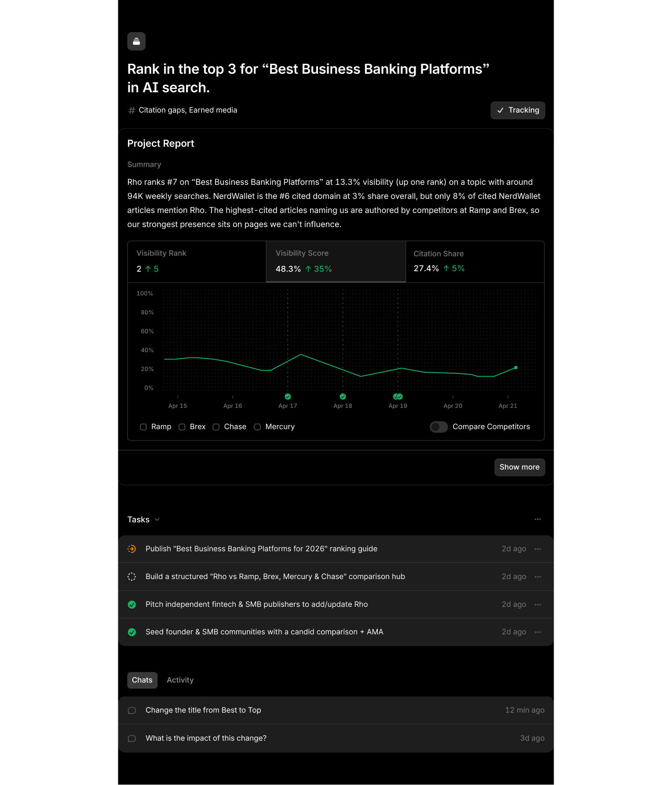Open the Pitch independent fintech publishers task
This screenshot has width=672, height=785.
pyautogui.click(x=336, y=605)
